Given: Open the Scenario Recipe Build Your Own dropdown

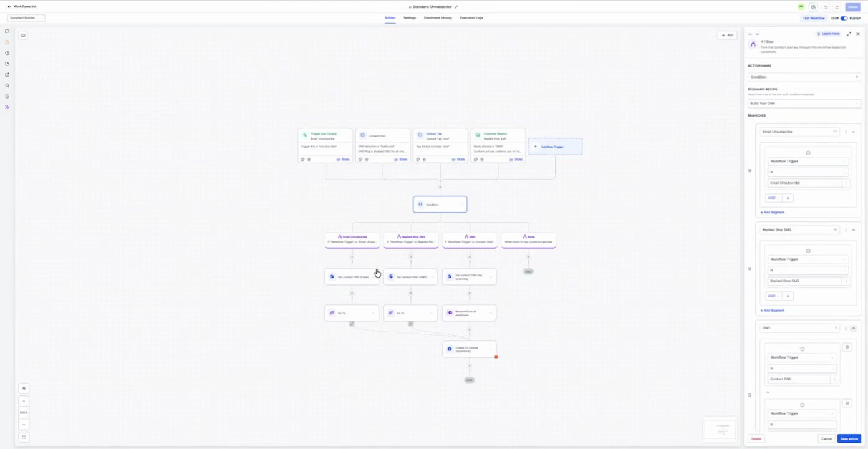Looking at the screenshot, I should click(x=804, y=103).
